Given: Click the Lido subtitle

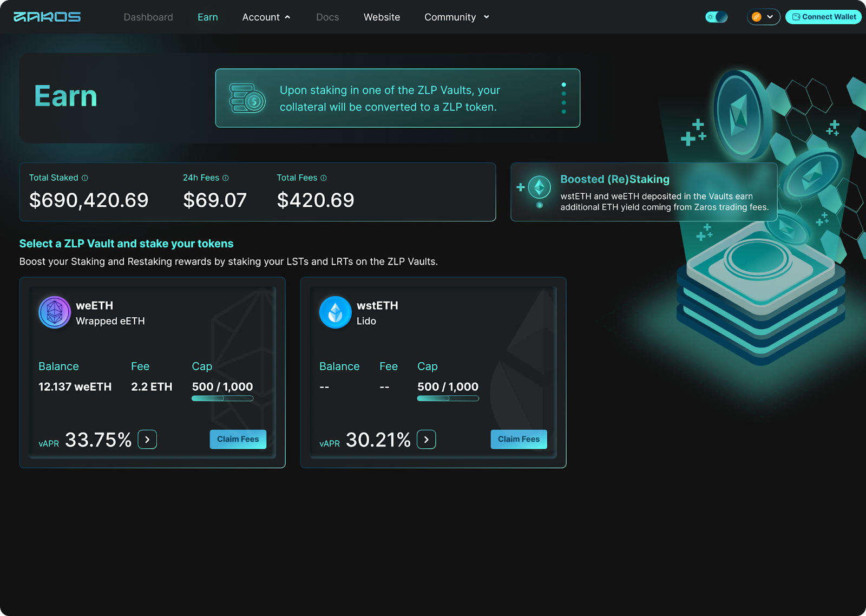Looking at the screenshot, I should [366, 321].
